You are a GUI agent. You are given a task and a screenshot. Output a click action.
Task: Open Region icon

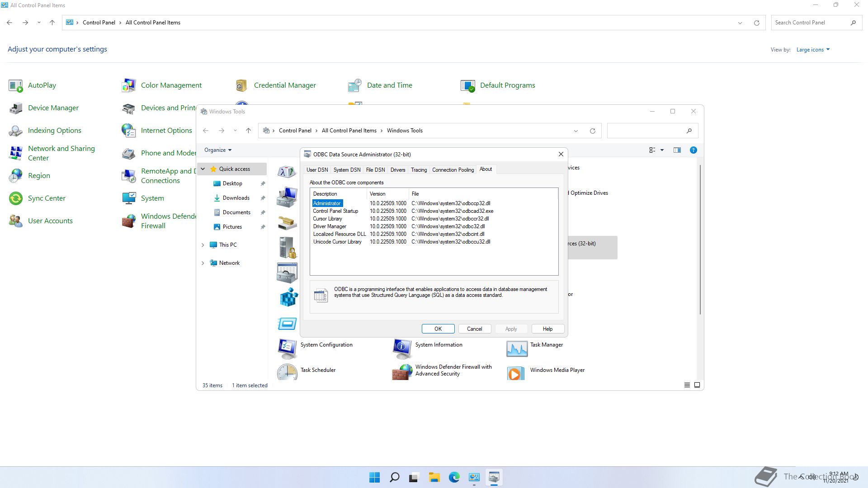pos(16,176)
